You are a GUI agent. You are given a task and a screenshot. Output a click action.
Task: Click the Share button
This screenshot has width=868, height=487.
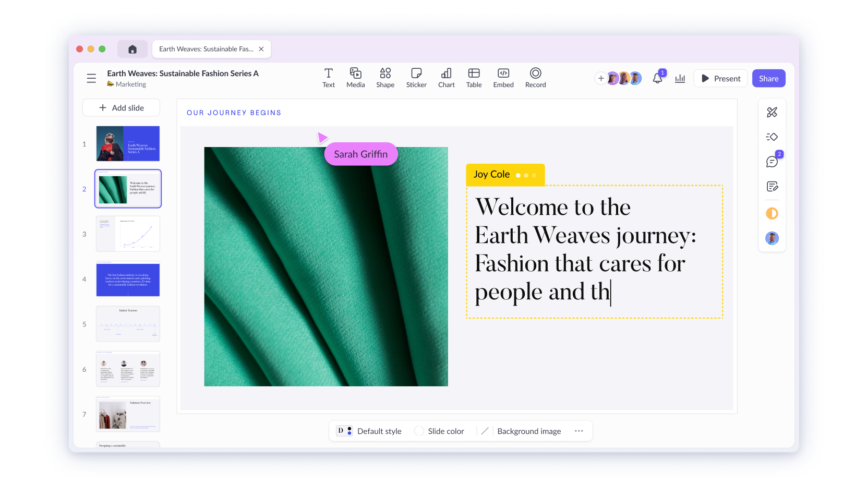(769, 78)
